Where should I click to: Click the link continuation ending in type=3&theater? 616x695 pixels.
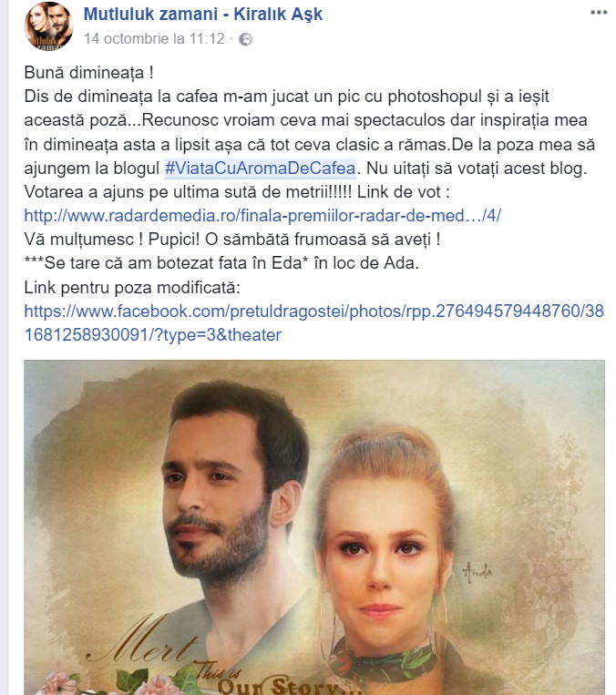click(x=152, y=335)
